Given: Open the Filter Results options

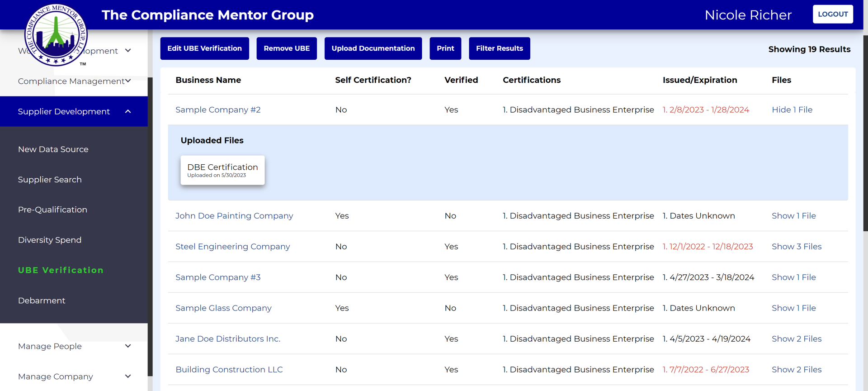Looking at the screenshot, I should pyautogui.click(x=499, y=48).
